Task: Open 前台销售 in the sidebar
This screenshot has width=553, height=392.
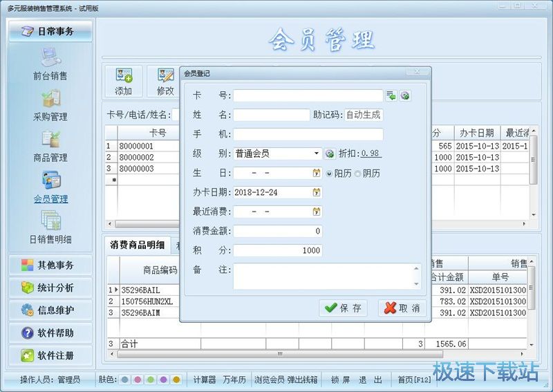Action: click(50, 64)
